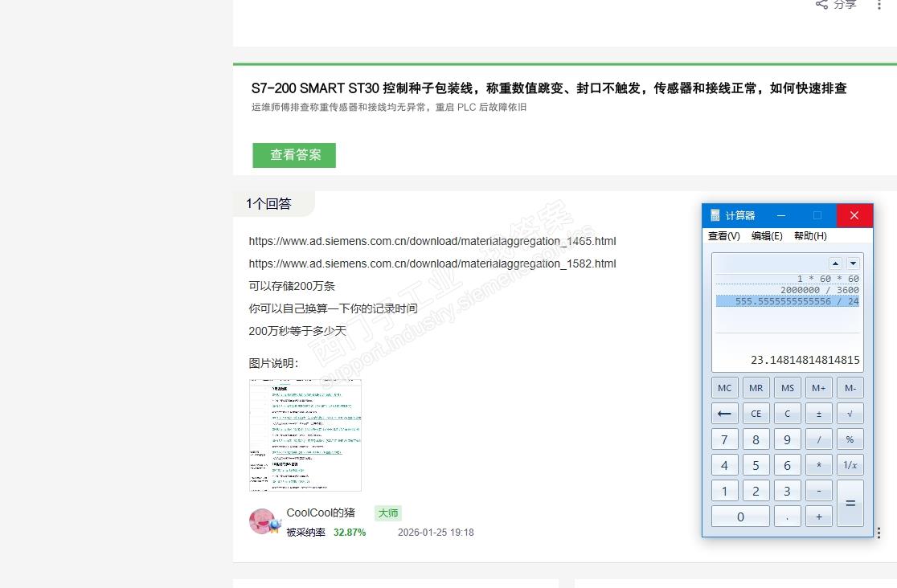The image size is (897, 588).
Task: Select the history entry 1 * 60 * 60
Action: tap(787, 279)
